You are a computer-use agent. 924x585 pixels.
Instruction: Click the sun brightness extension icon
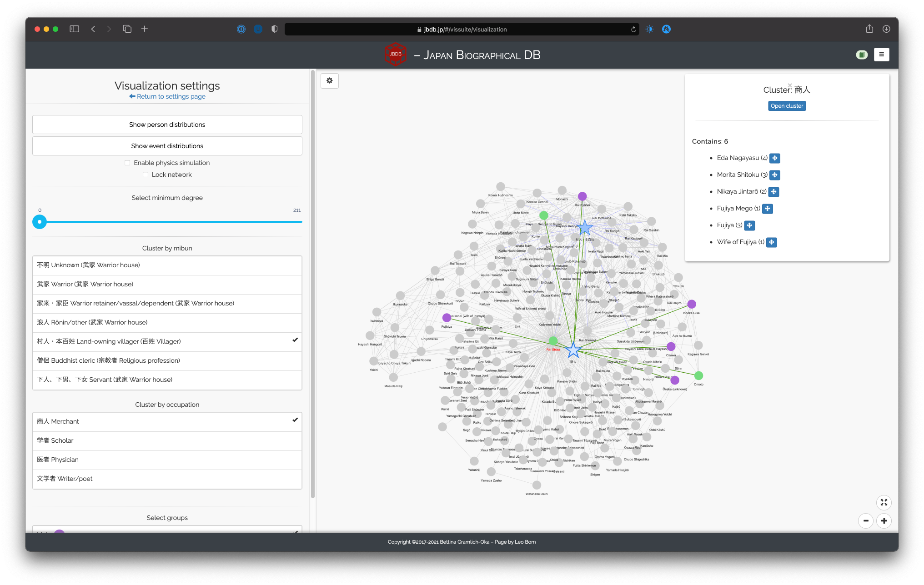pyautogui.click(x=649, y=29)
